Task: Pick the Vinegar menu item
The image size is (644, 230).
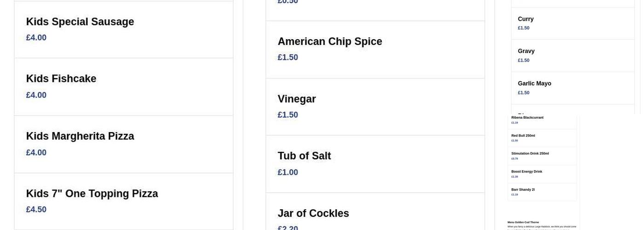Action: (x=297, y=99)
